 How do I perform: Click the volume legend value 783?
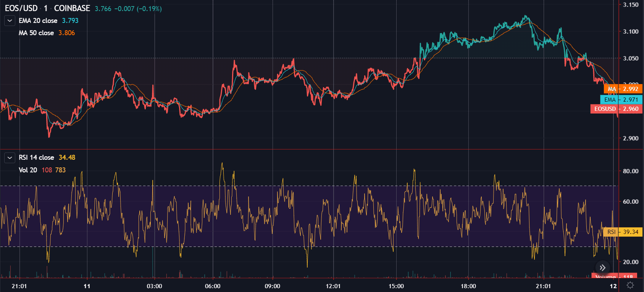click(60, 170)
